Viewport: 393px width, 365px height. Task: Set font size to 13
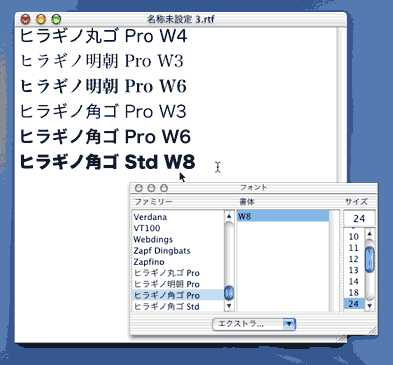tap(354, 270)
